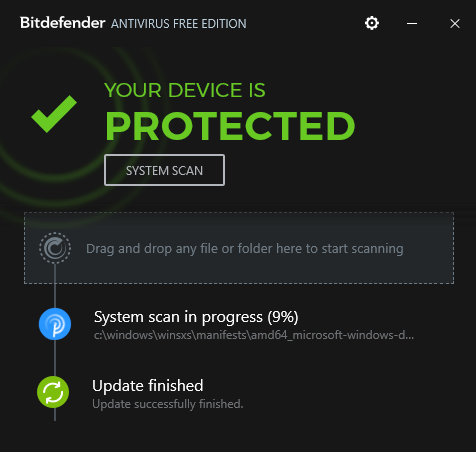The height and width of the screenshot is (452, 476).
Task: Click the Bitdefender logo text
Action: [62, 23]
